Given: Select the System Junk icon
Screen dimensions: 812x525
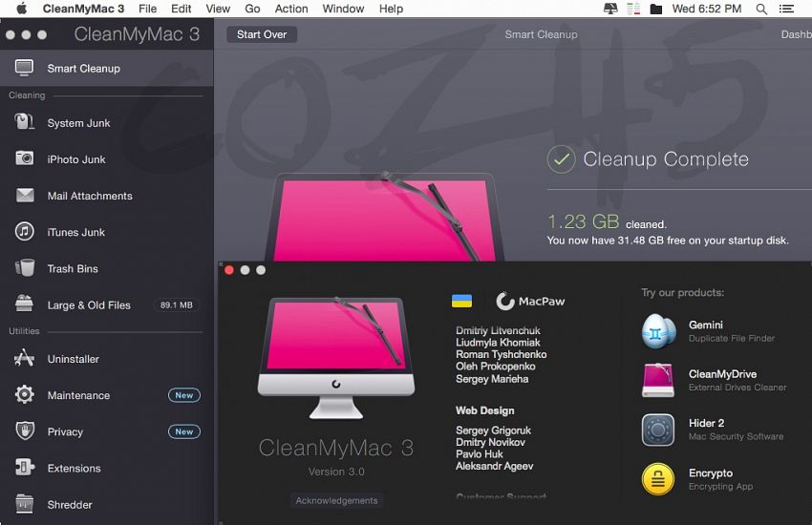Looking at the screenshot, I should pyautogui.click(x=24, y=122).
